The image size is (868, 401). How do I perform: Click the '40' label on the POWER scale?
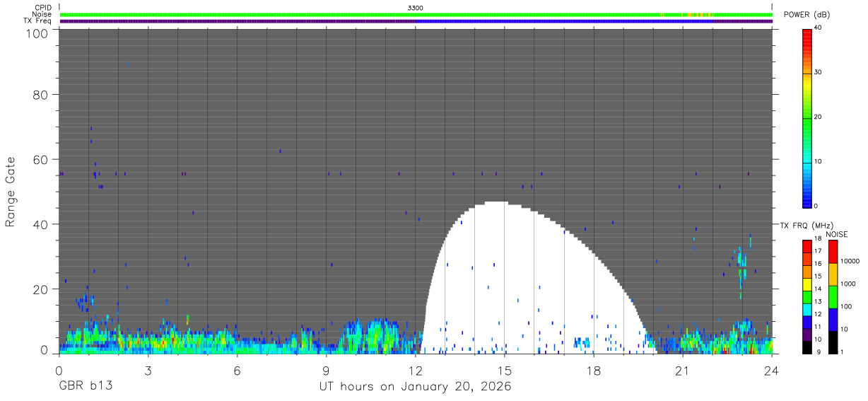817,28
